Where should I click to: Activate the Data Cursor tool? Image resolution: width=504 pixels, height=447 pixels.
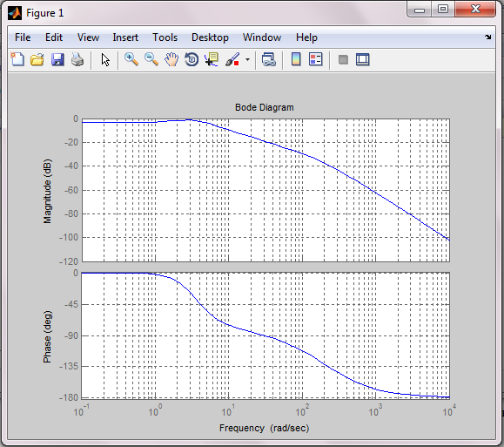point(212,59)
